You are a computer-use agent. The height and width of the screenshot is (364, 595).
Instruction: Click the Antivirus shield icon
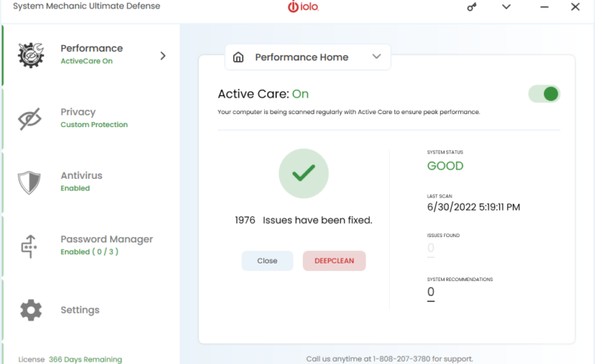pyautogui.click(x=29, y=182)
